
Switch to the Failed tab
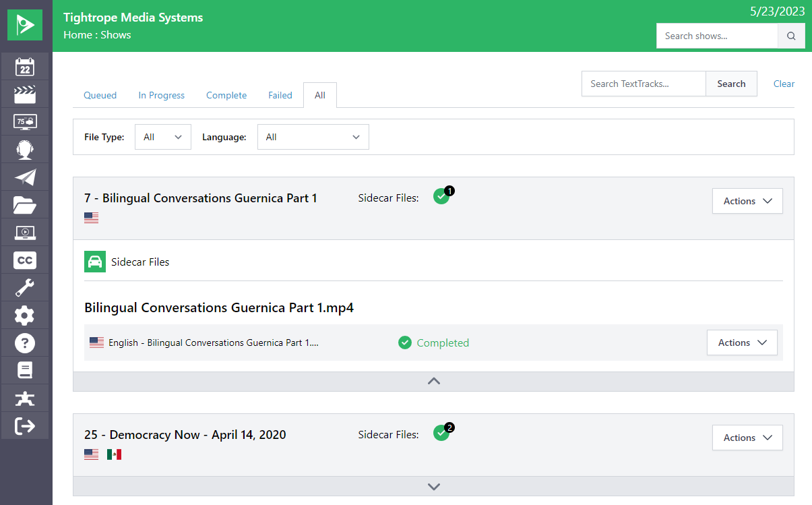[x=280, y=95]
